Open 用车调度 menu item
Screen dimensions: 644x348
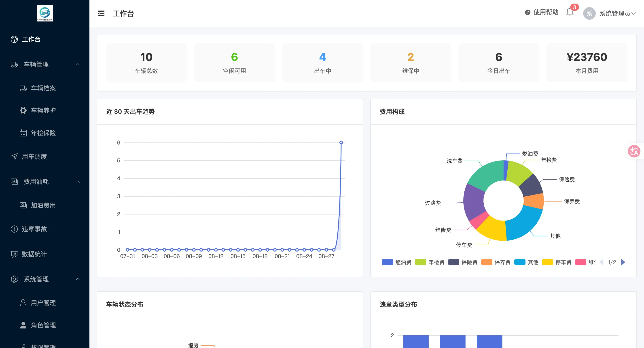(45, 157)
